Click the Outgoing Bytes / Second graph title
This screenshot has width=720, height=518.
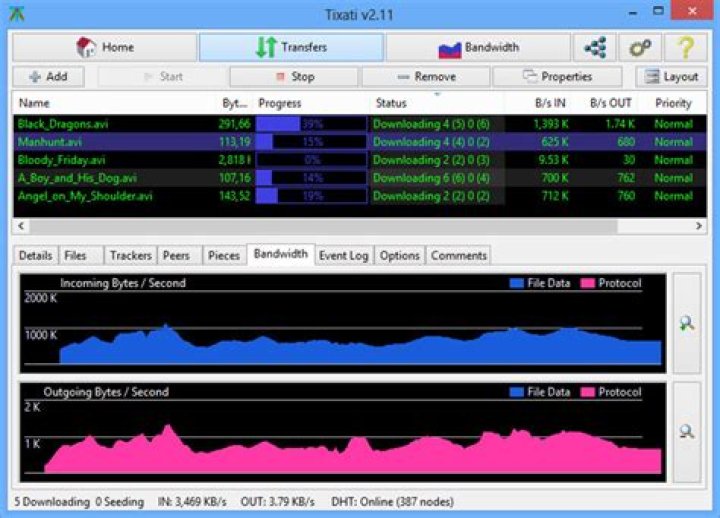pyautogui.click(x=106, y=392)
